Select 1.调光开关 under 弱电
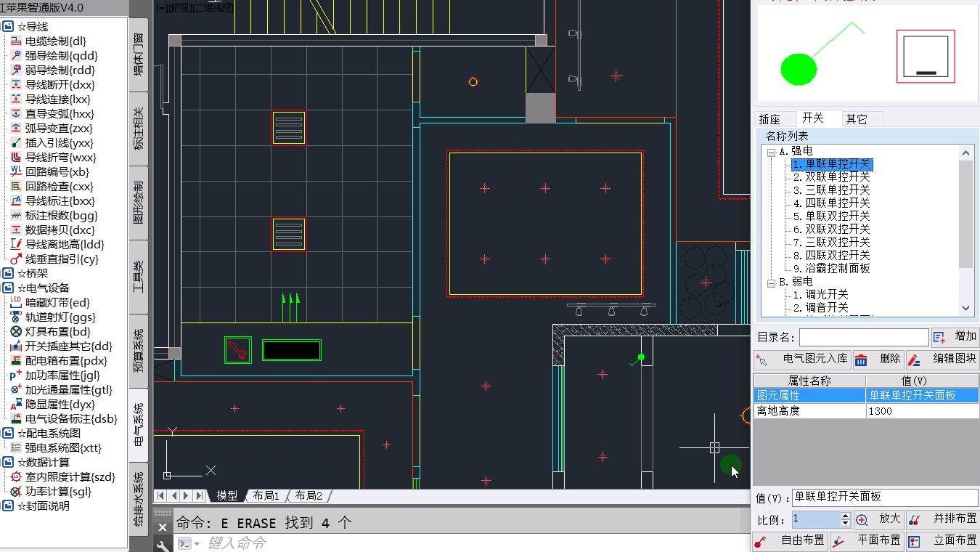 pos(820,295)
